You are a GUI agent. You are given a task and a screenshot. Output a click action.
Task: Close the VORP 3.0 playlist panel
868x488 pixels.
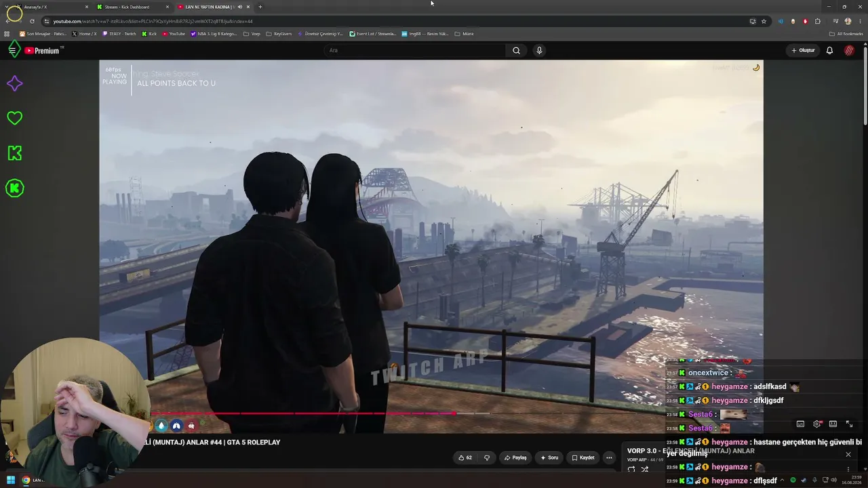point(848,454)
